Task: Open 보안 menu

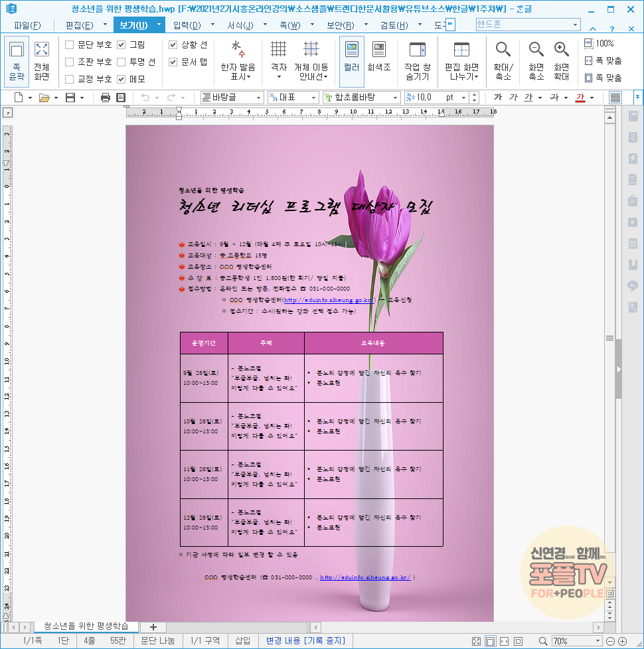Action: tap(341, 25)
